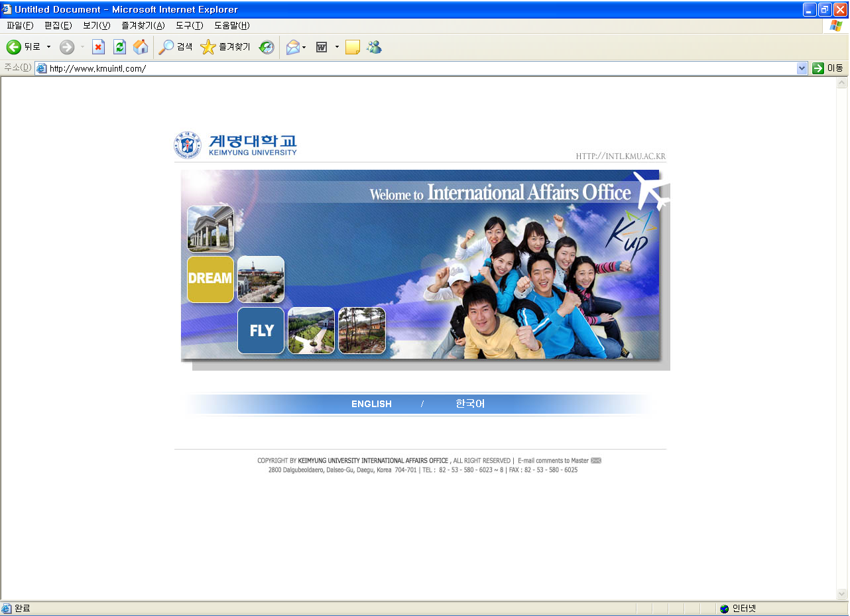The image size is (850, 616).
Task: Open the 파일(F) menu
Action: [20, 26]
